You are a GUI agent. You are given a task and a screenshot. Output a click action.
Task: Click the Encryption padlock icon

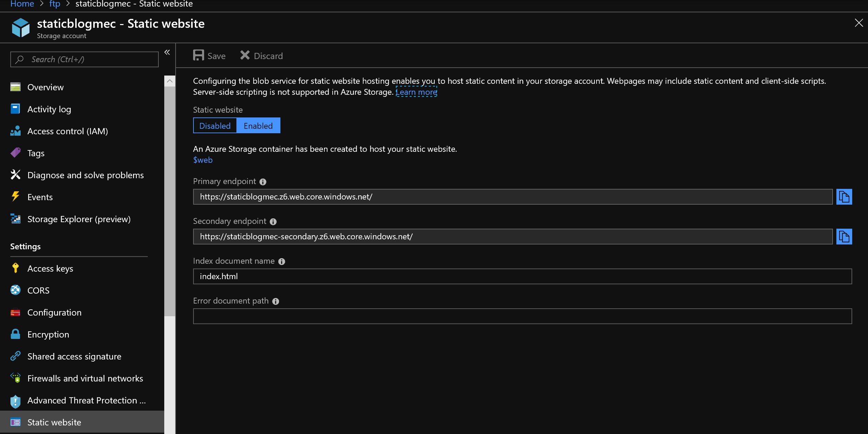15,334
